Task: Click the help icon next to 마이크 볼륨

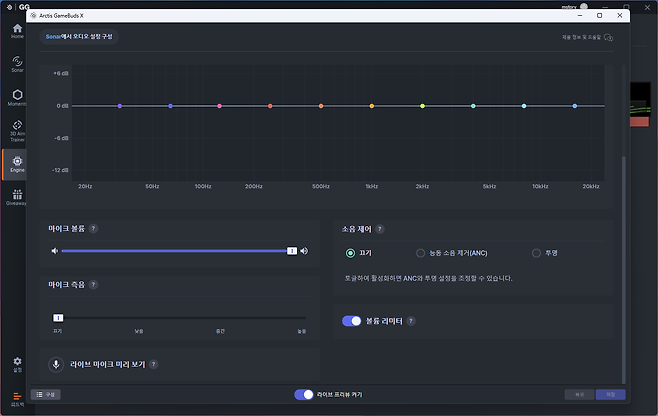Action: [93, 228]
